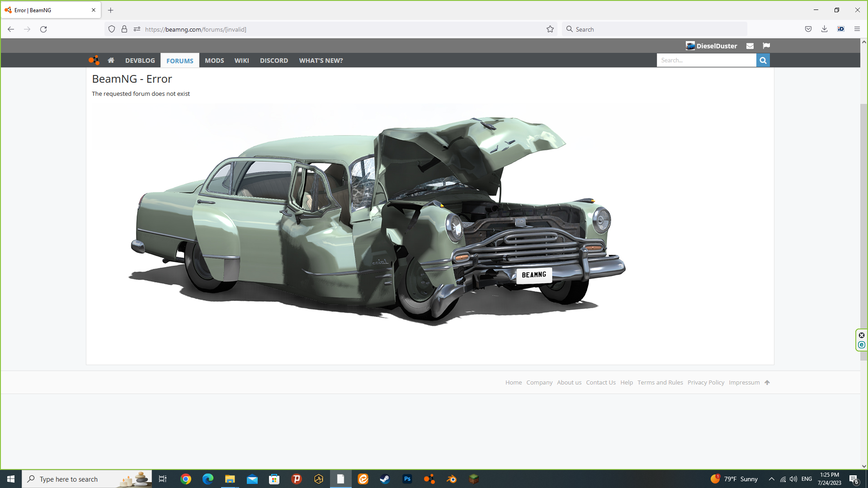
Task: Open the volume speaker icon
Action: click(x=793, y=479)
